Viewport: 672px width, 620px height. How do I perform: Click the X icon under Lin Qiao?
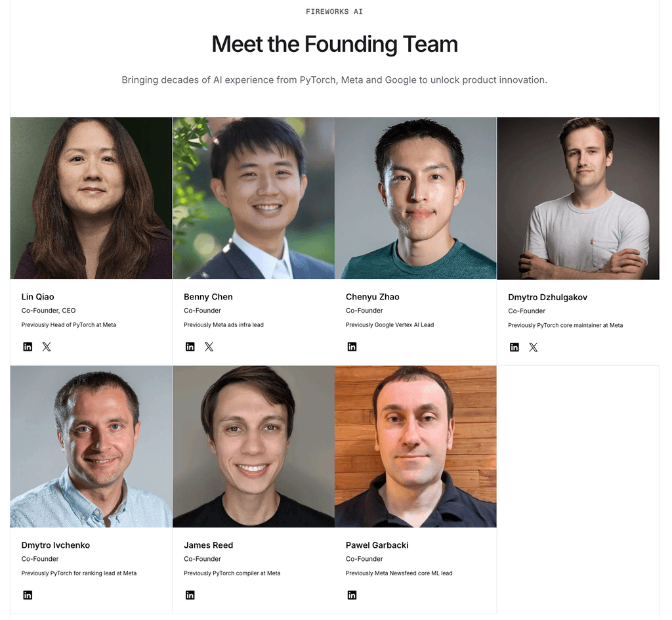pyautogui.click(x=47, y=347)
